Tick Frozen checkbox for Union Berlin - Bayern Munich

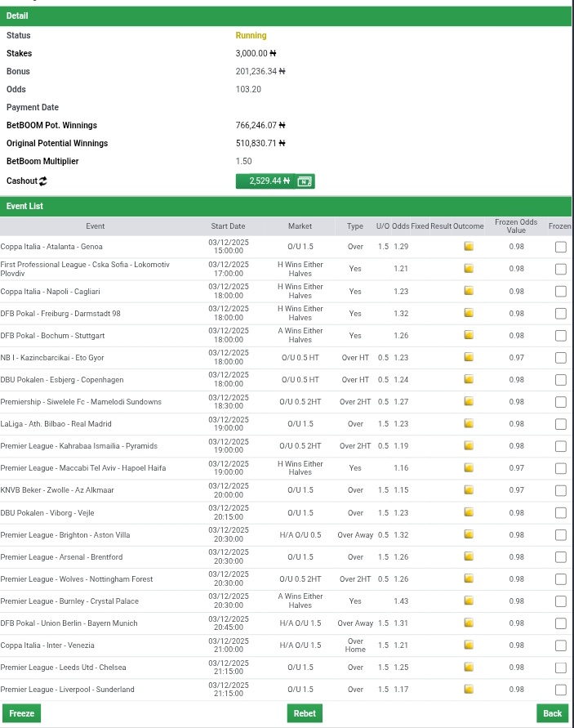[x=561, y=623]
